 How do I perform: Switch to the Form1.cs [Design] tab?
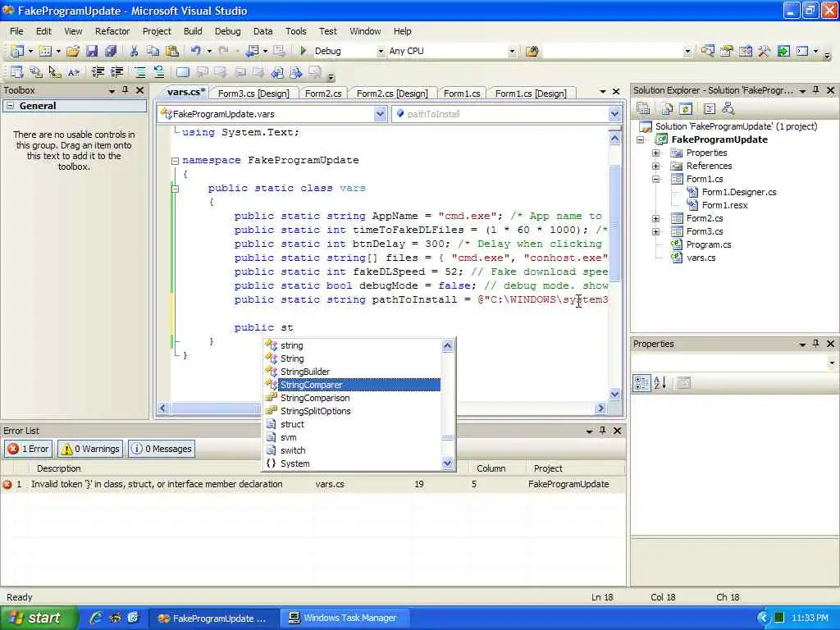531,94
